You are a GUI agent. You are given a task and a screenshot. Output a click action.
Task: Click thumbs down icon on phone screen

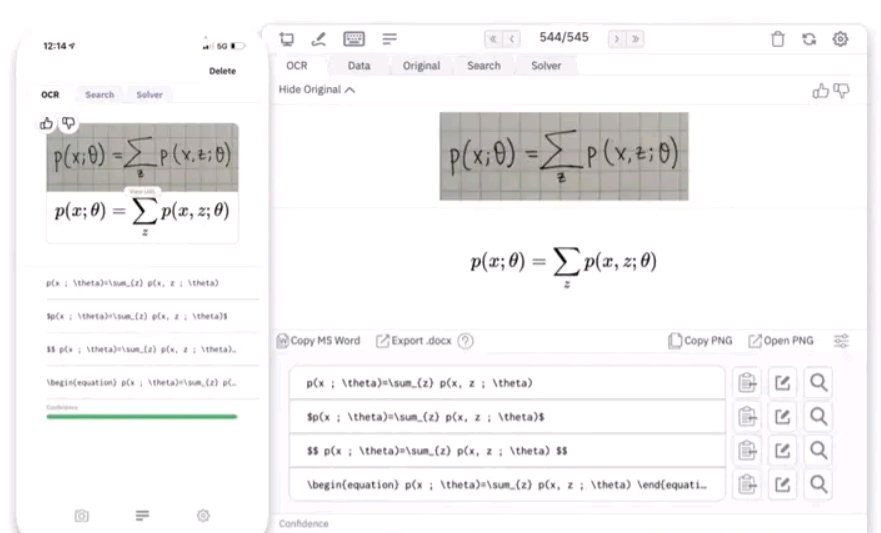[68, 122]
